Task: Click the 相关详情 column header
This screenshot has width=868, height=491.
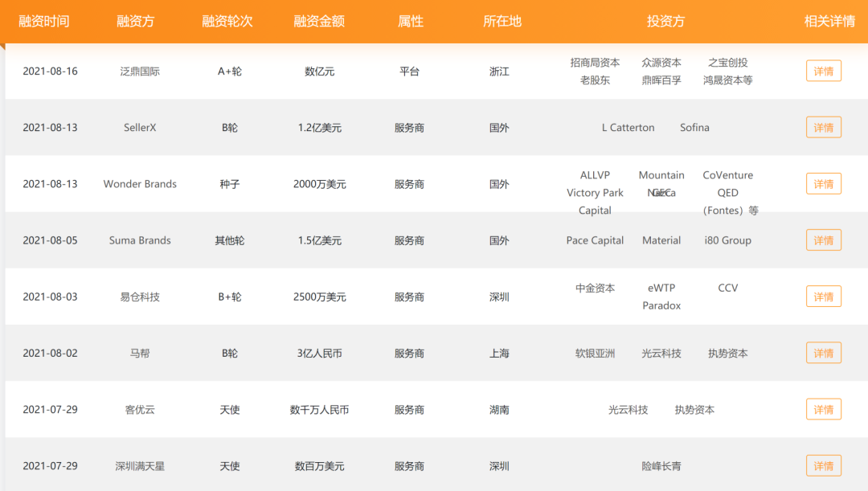Action: point(829,21)
